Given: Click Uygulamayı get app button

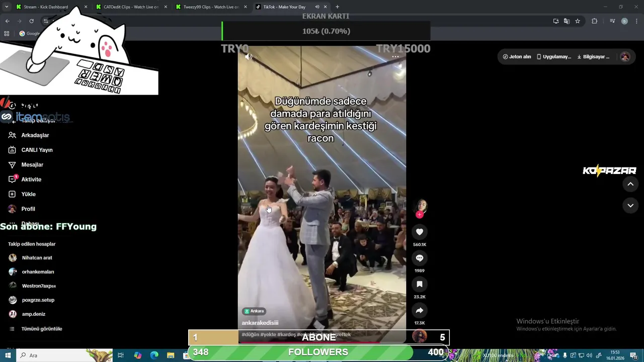Looking at the screenshot, I should [553, 57].
